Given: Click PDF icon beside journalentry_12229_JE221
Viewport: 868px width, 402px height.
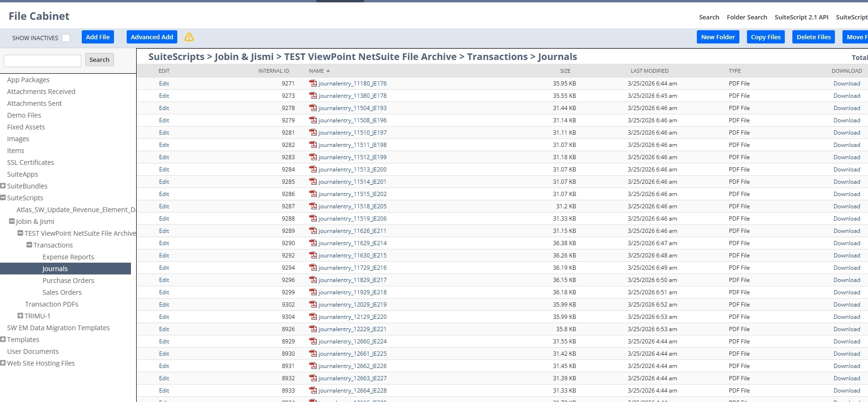Looking at the screenshot, I should (x=313, y=329).
